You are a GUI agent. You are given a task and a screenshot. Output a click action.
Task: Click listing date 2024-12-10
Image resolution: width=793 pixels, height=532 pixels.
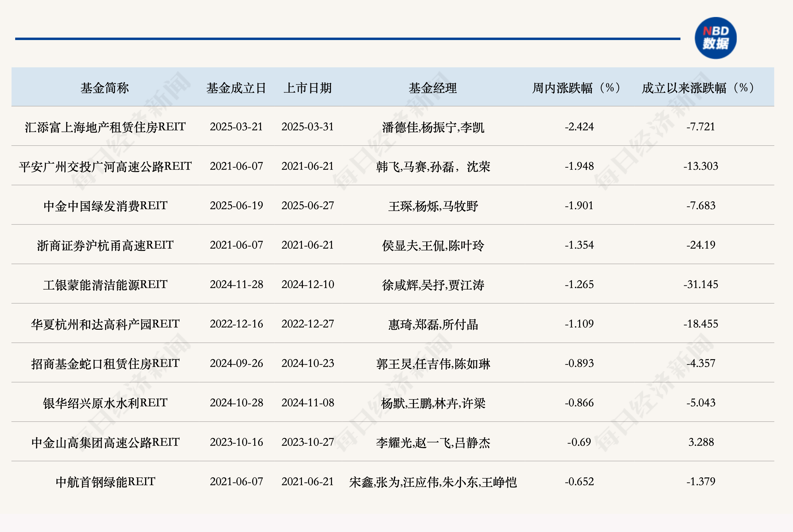coord(307,284)
